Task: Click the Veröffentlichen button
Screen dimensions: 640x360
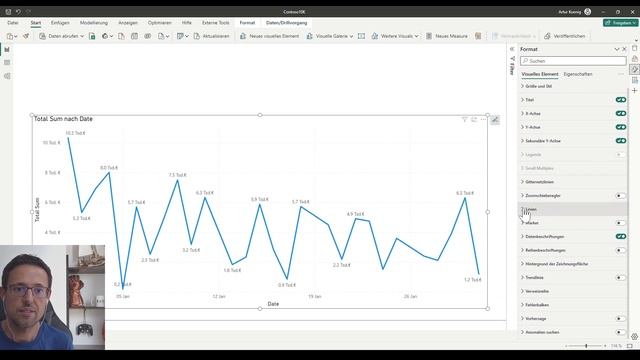Action: (x=565, y=36)
